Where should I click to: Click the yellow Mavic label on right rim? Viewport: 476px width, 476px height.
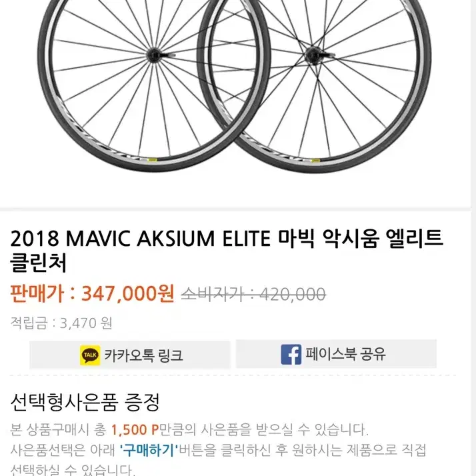[x=315, y=160]
